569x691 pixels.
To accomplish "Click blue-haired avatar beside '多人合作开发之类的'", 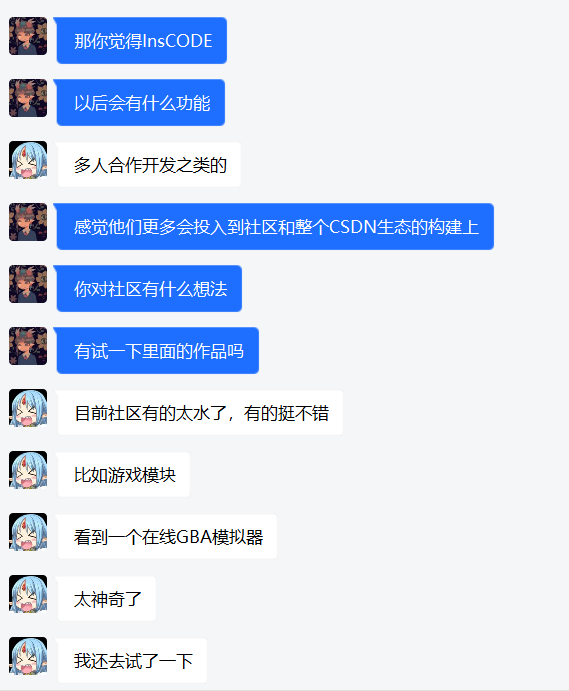I will 28,160.
